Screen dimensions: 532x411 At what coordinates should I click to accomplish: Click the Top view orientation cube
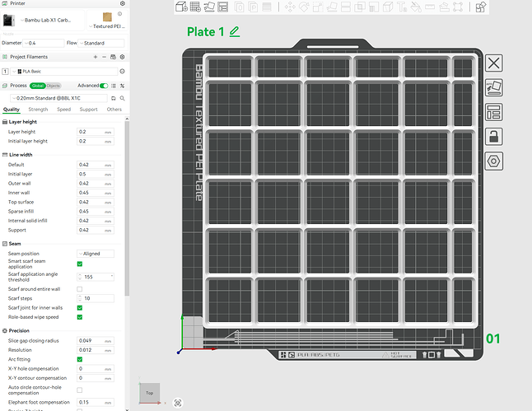[150, 393]
